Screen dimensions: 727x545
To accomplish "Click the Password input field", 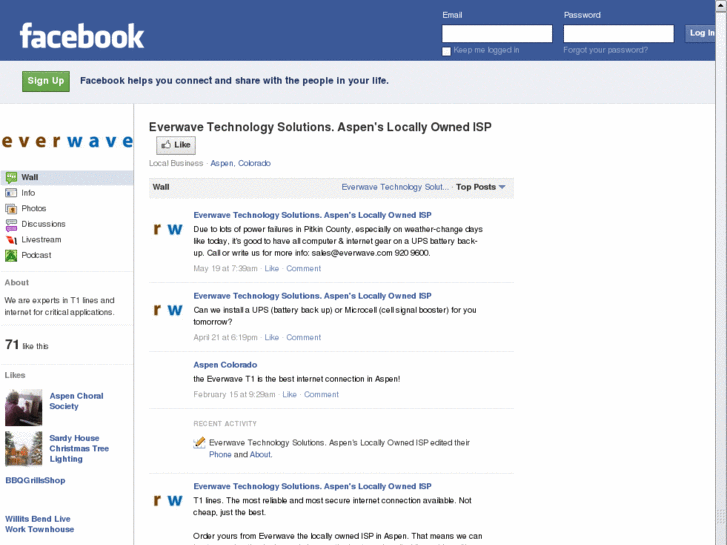I will 618,33.
